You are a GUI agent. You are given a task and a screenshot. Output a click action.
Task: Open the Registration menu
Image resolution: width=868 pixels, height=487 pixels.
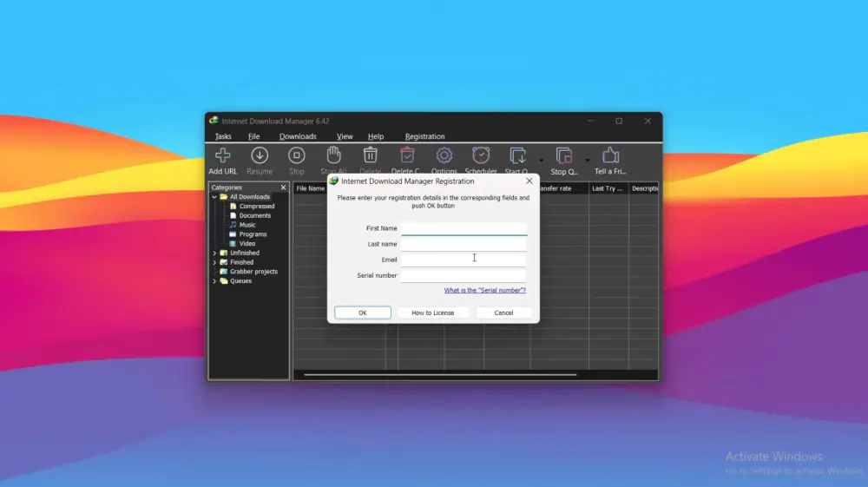tap(424, 136)
